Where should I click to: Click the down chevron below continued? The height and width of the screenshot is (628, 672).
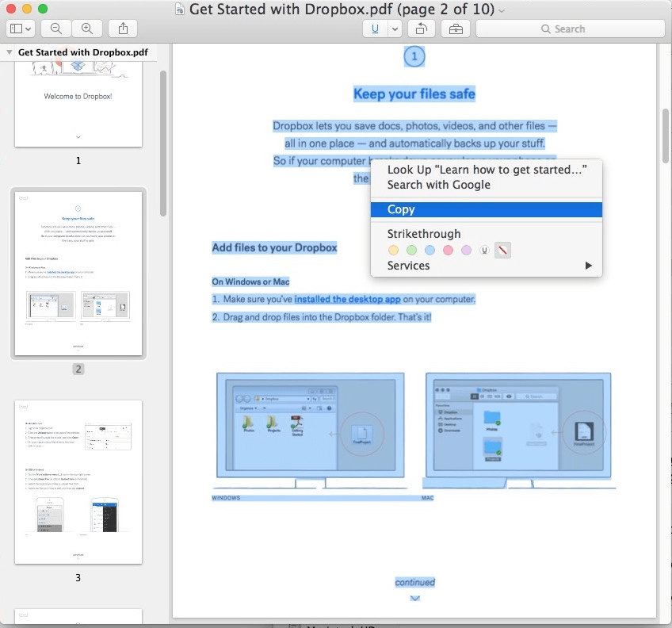coord(415,599)
